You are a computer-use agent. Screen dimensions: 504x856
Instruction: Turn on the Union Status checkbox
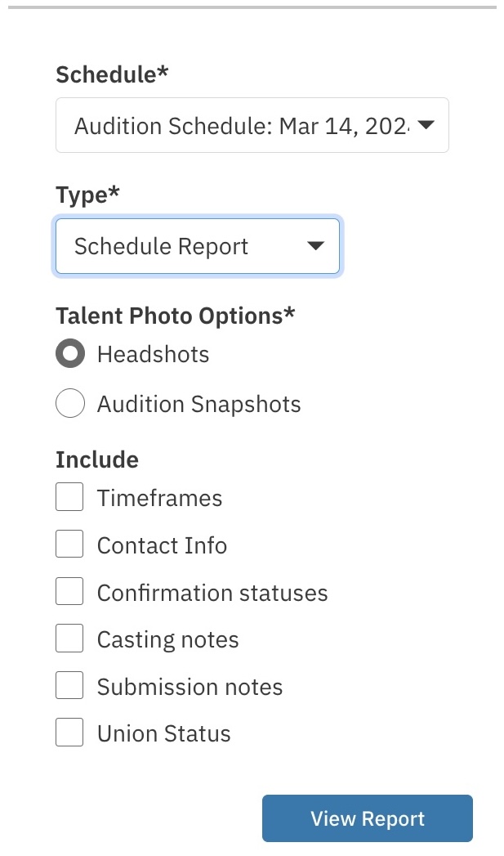69,733
